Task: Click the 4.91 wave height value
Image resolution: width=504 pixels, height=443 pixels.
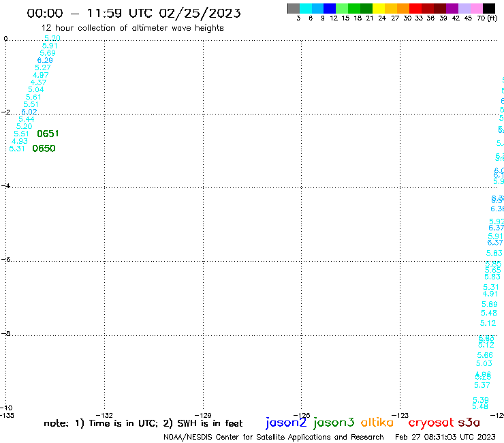Action: [490, 294]
